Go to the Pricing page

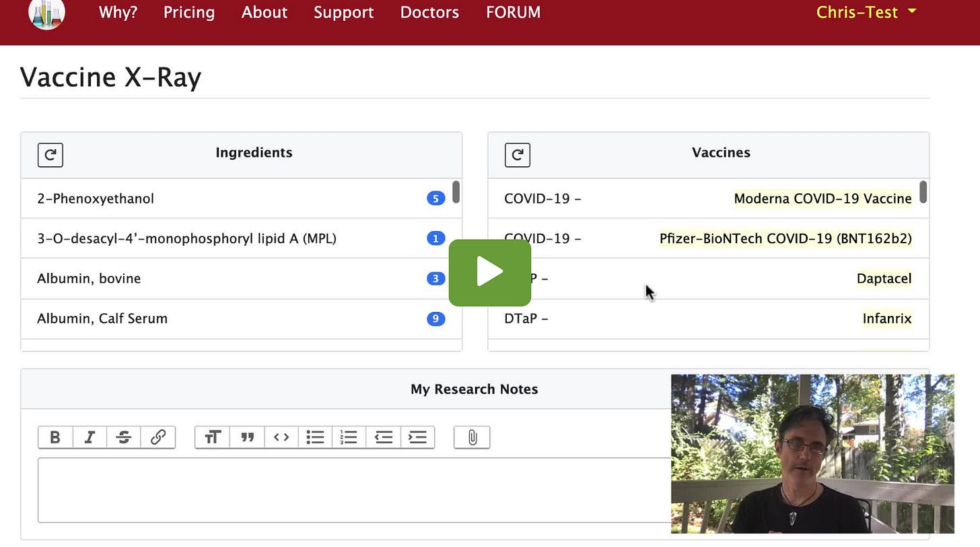189,12
